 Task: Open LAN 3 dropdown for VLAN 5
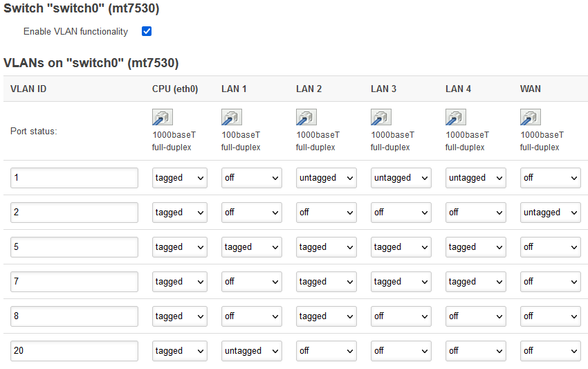pos(401,247)
